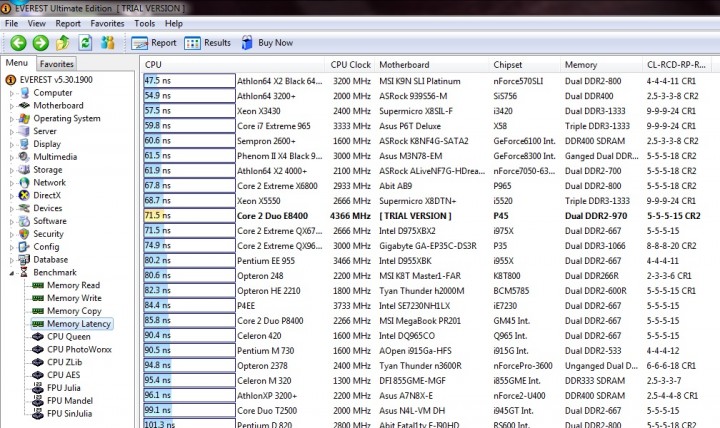Expand the Software tree node

12,222
